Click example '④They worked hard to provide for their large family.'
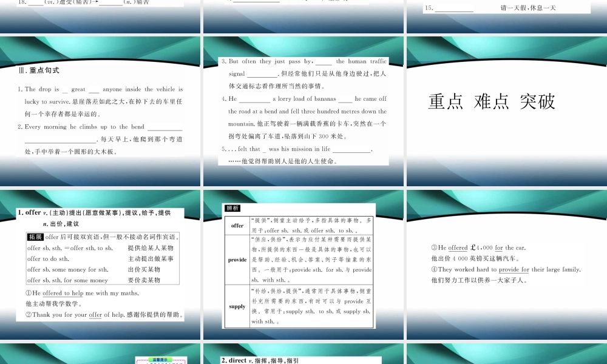The image size is (607, 364). 506,269
